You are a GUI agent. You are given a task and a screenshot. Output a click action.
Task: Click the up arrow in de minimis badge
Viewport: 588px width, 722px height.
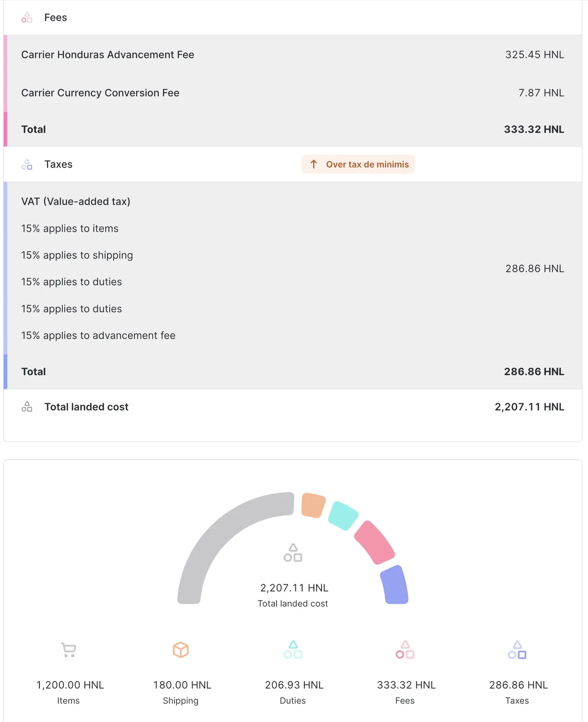(314, 164)
